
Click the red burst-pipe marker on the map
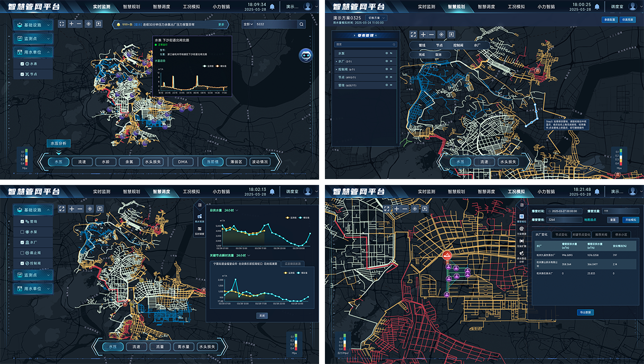click(x=447, y=256)
